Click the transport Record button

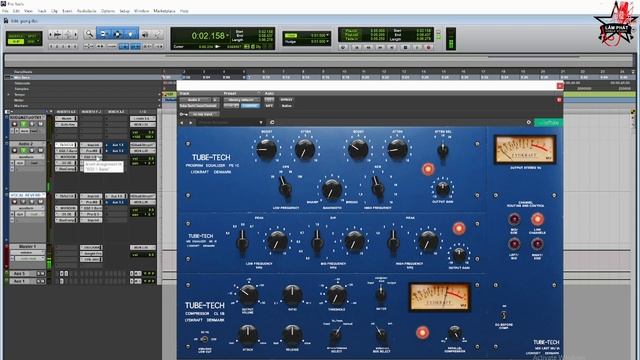(428, 47)
